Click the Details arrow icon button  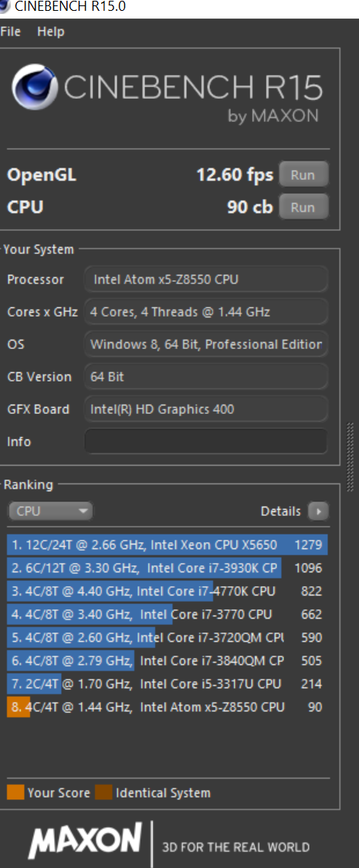click(x=318, y=511)
